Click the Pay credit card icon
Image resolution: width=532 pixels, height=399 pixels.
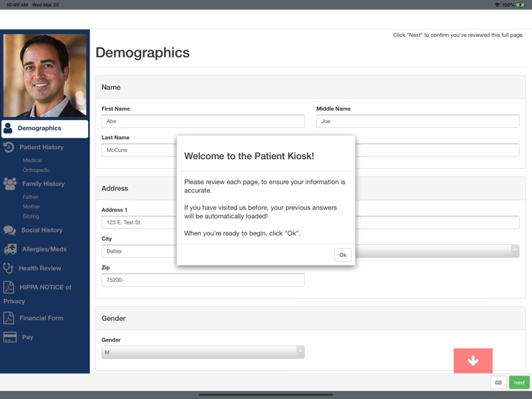[10, 337]
